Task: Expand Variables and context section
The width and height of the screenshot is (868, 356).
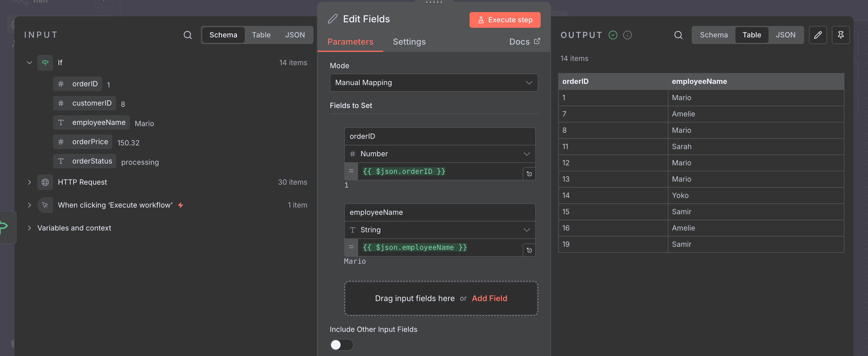Action: (29, 228)
